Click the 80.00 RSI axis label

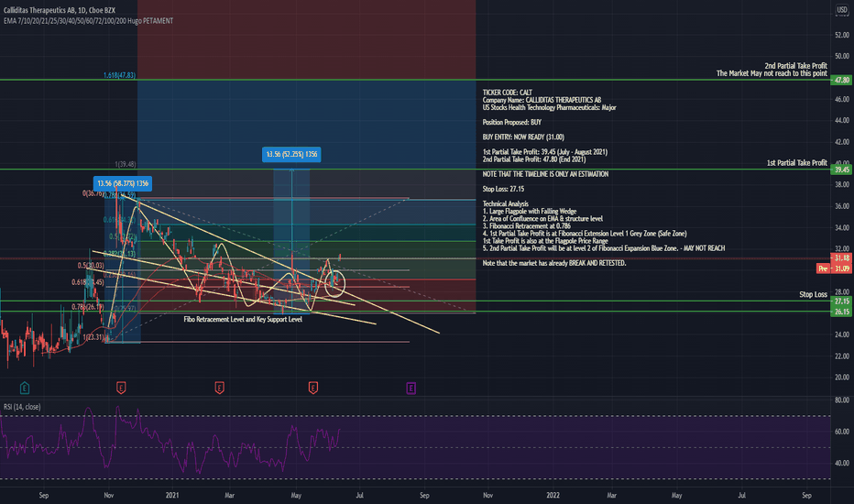coord(841,400)
